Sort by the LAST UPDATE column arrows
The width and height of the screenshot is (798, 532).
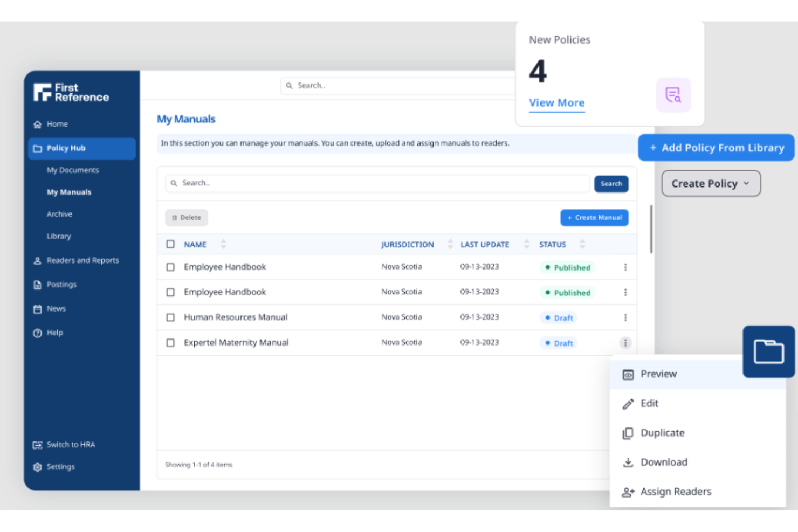click(x=526, y=244)
